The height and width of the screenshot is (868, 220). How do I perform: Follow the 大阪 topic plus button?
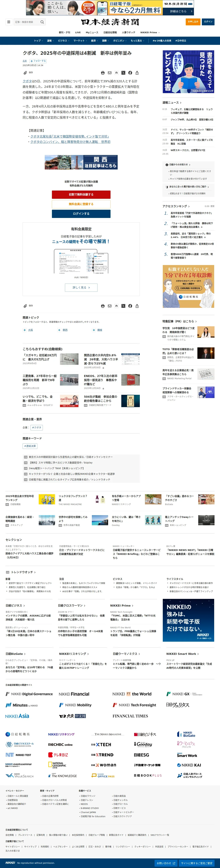click(25, 330)
